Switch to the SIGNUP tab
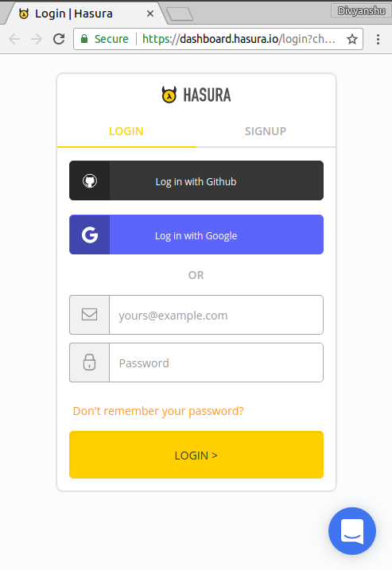Image resolution: width=392 pixels, height=570 pixels. [266, 131]
